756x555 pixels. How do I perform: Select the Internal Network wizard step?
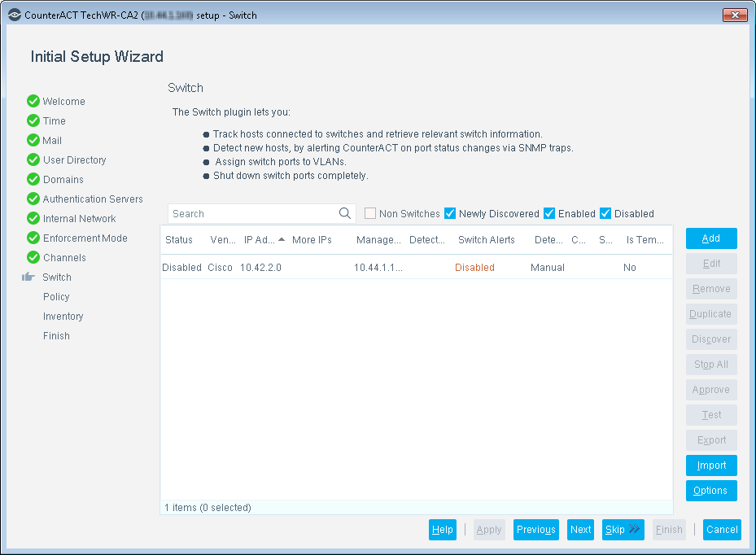(79, 218)
